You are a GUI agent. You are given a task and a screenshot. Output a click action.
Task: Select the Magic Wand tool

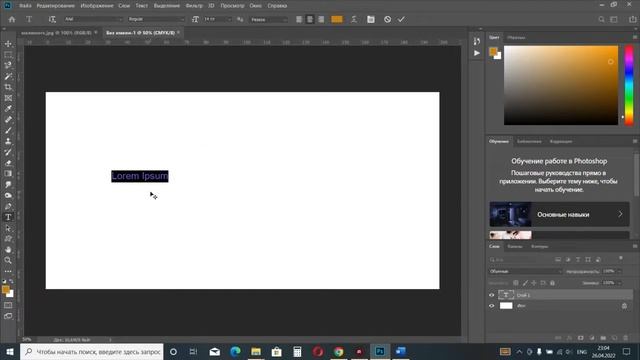coord(8,76)
